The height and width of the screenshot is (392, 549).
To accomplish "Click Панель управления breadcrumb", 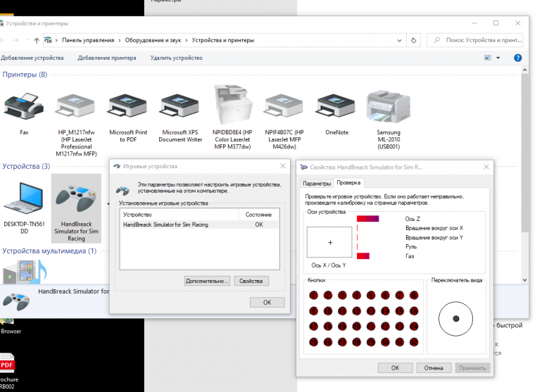I will [88, 40].
